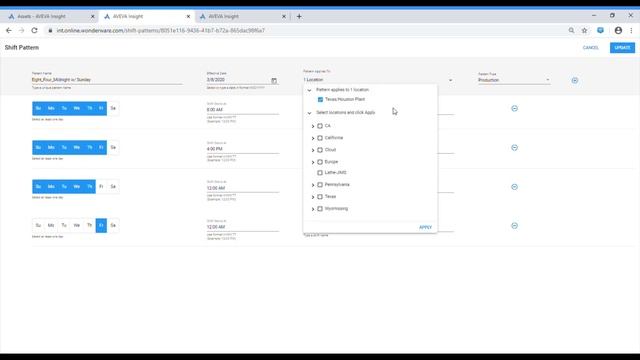
Task: Deselect Friday in the Friday-only shift row
Action: (x=101, y=225)
